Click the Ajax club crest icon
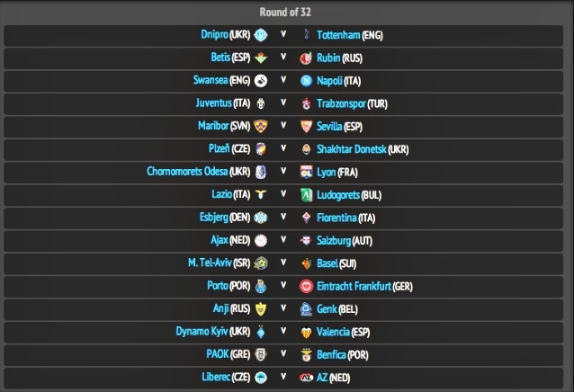574x392 pixels. coord(261,240)
